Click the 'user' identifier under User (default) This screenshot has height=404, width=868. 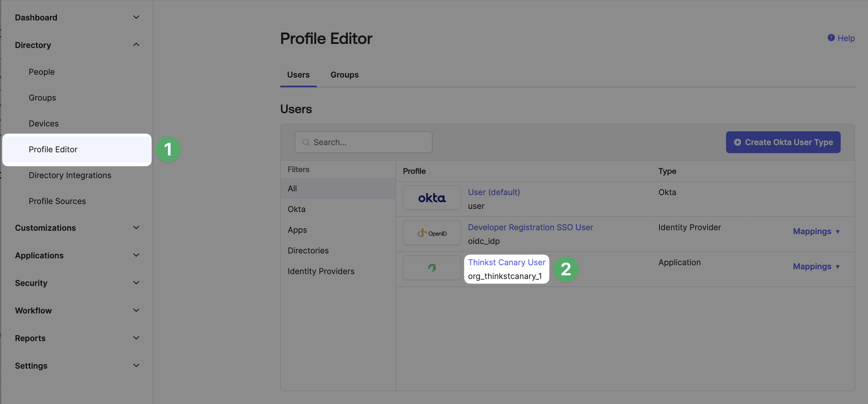[x=476, y=206]
